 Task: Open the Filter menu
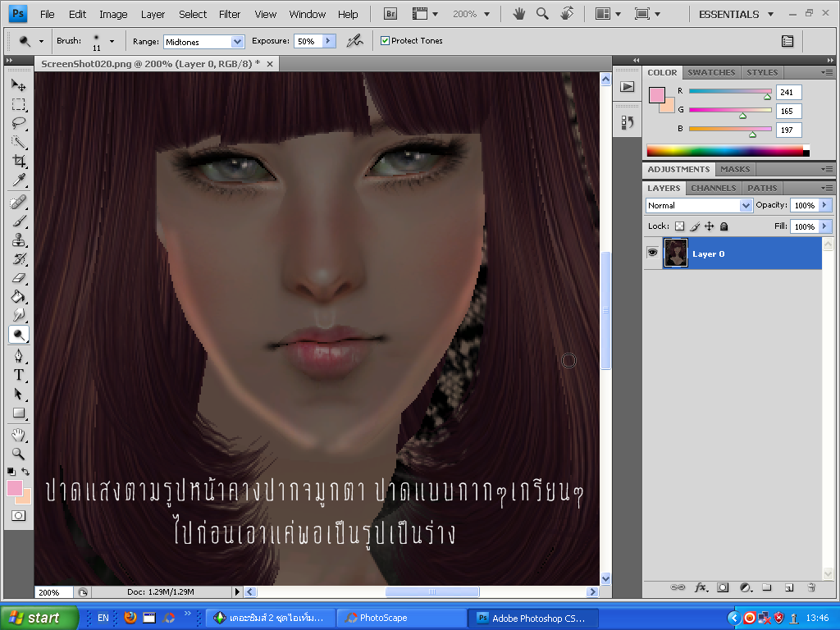230,15
